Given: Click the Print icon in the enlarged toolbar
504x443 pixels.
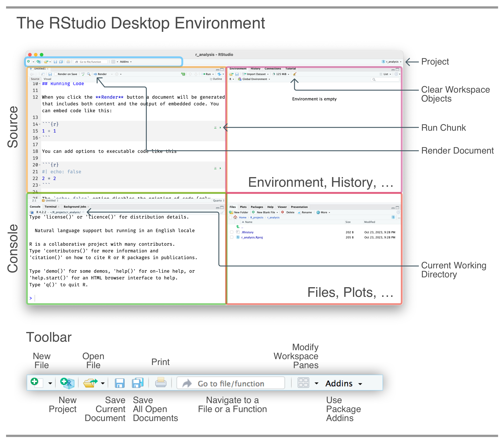Looking at the screenshot, I should click(161, 382).
